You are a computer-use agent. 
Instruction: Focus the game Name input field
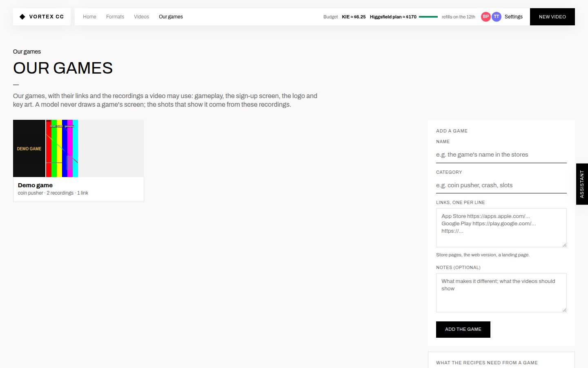[x=501, y=155]
